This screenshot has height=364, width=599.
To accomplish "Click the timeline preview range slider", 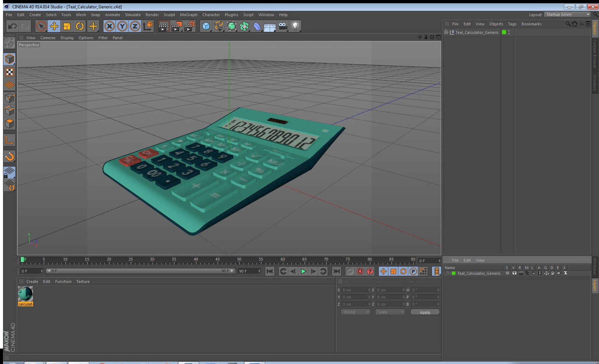I will [140, 271].
